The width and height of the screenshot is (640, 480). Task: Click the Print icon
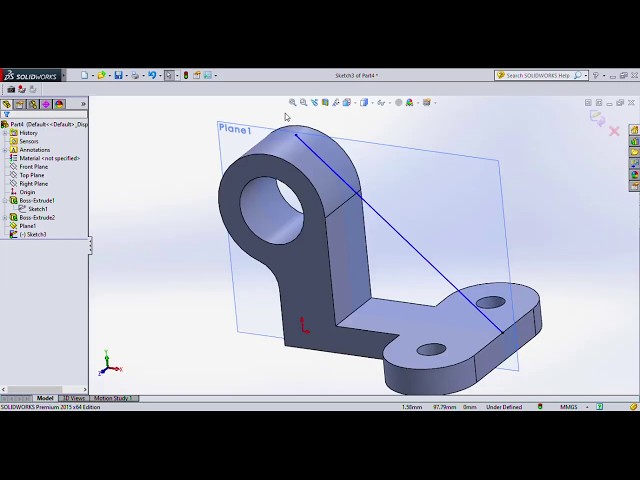(135, 75)
